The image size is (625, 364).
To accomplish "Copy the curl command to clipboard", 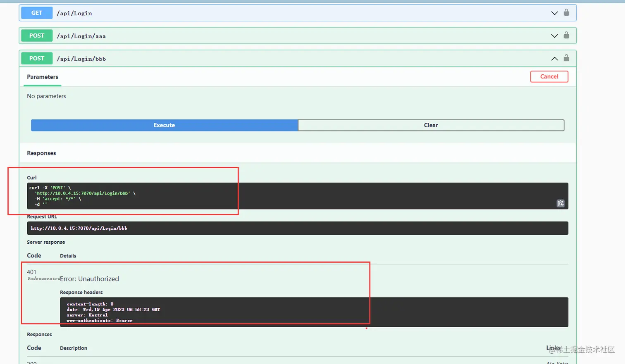I will point(561,203).
